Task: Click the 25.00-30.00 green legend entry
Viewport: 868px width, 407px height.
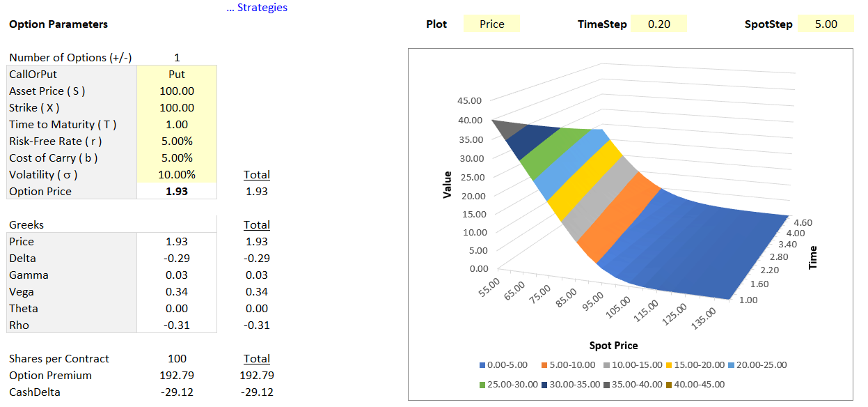Action: (x=509, y=384)
